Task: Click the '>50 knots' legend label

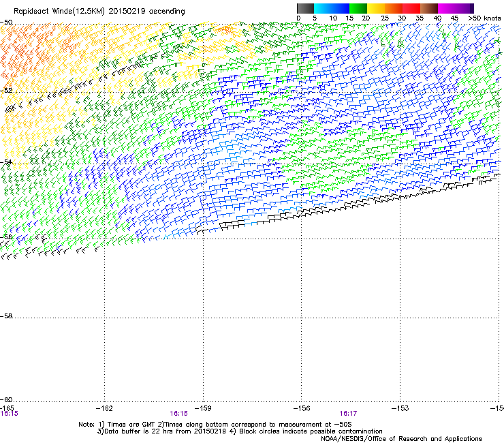Action: [484, 18]
